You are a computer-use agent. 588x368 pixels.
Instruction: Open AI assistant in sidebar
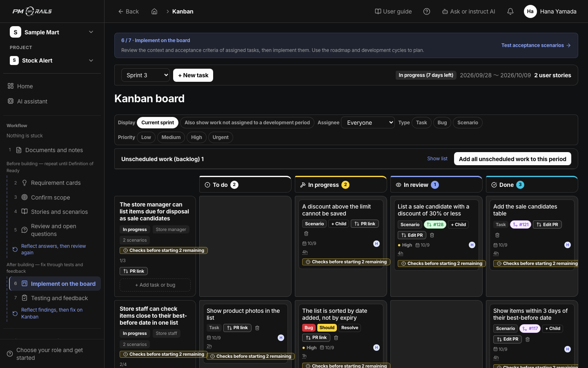point(51,101)
